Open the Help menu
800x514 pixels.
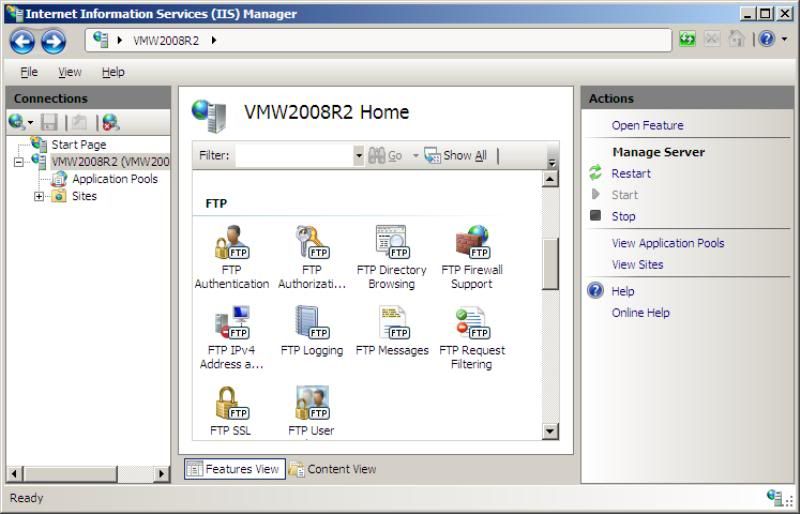(x=113, y=72)
